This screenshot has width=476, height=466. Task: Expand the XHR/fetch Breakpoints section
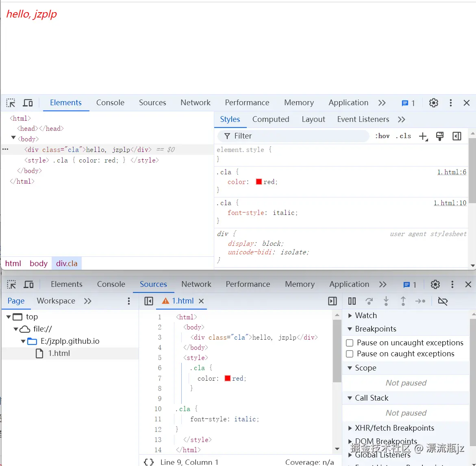click(x=351, y=428)
